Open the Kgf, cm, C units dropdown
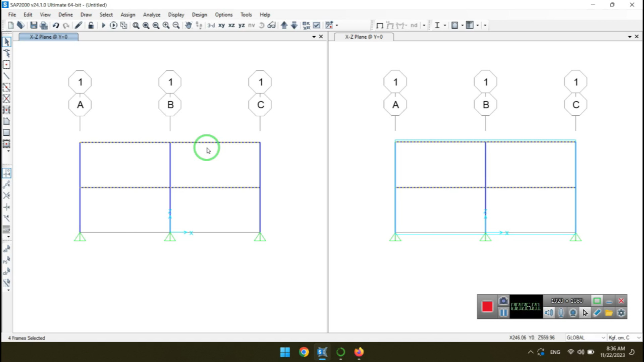 (638, 338)
